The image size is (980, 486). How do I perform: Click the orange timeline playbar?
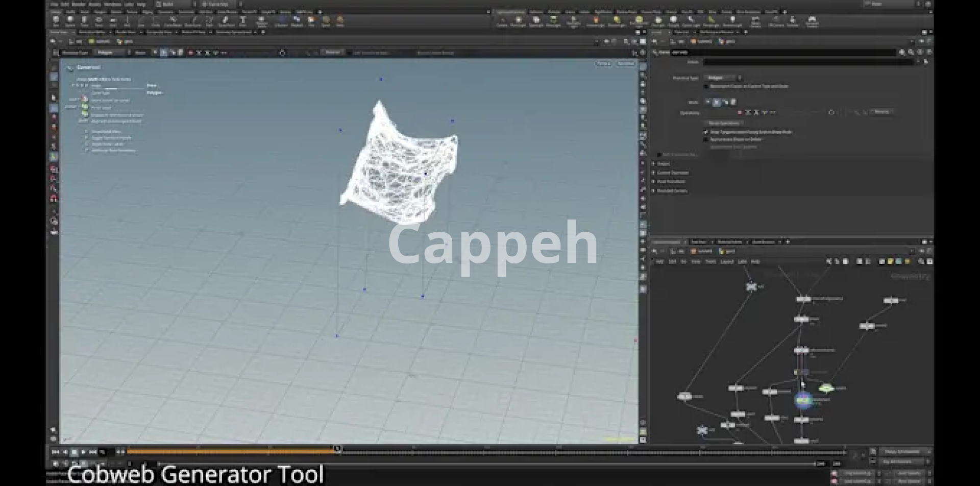tap(230, 451)
